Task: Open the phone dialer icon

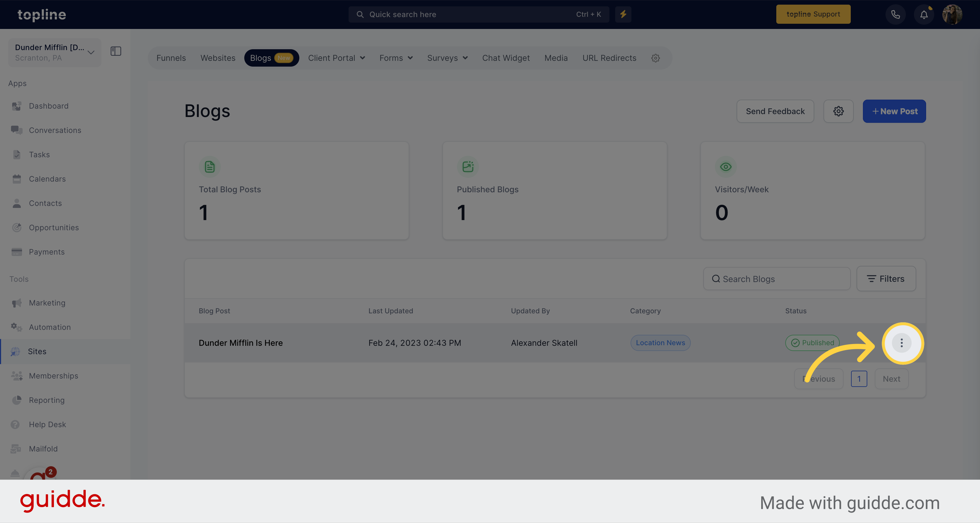Action: [896, 14]
